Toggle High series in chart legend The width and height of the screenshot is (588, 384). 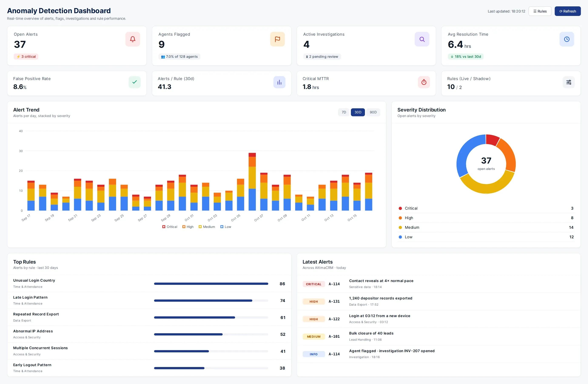[x=188, y=227]
